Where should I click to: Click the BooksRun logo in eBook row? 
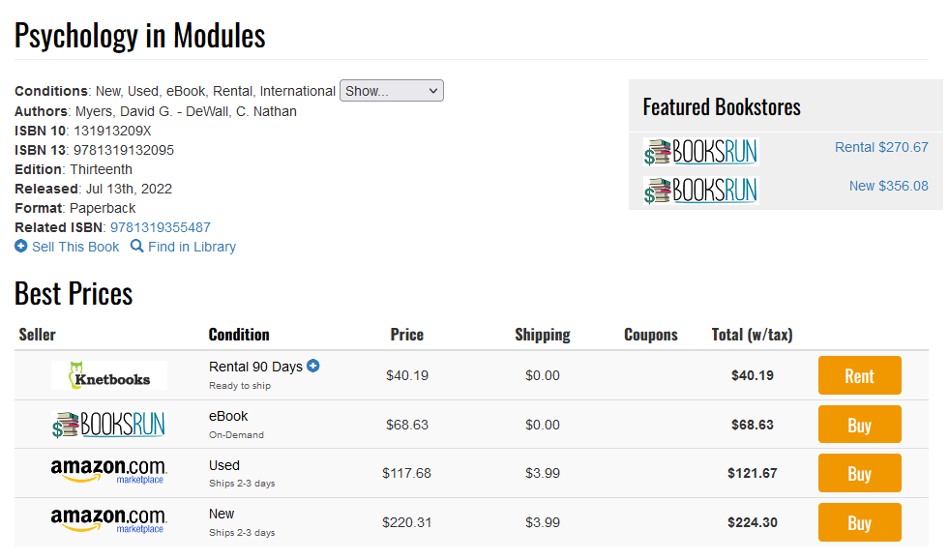click(108, 425)
